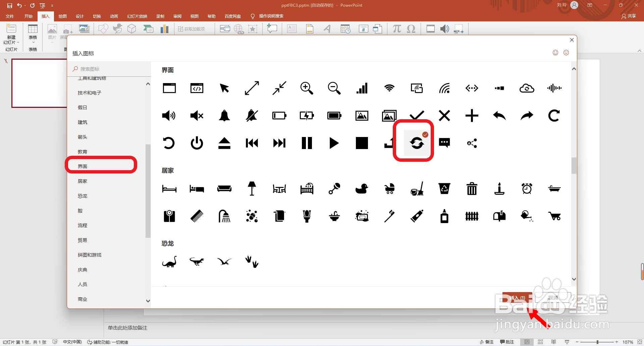Select the full battery icon

pos(334,116)
